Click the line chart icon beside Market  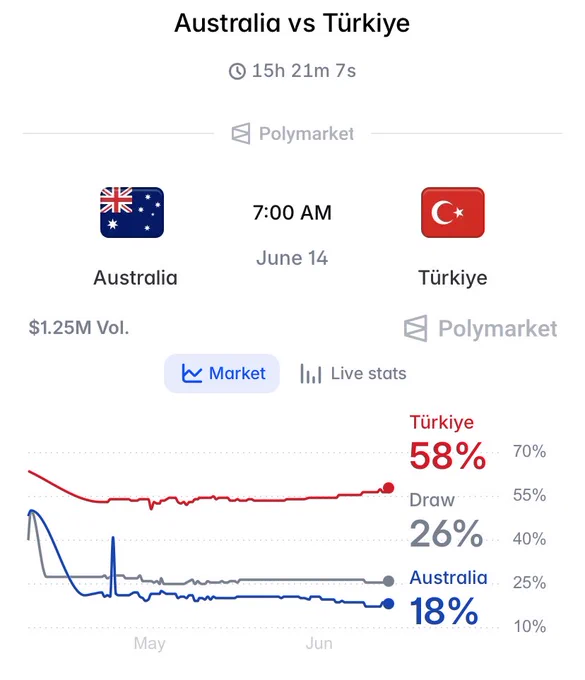pyautogui.click(x=192, y=373)
